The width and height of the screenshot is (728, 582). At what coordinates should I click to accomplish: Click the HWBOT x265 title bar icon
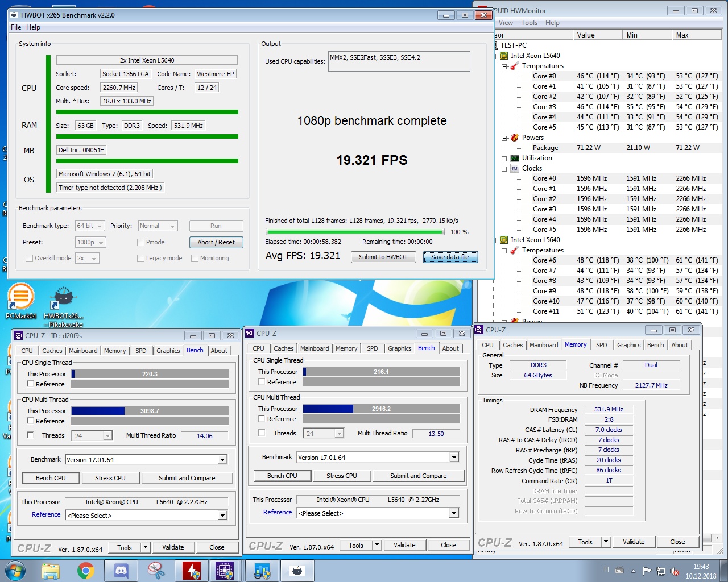coord(14,15)
